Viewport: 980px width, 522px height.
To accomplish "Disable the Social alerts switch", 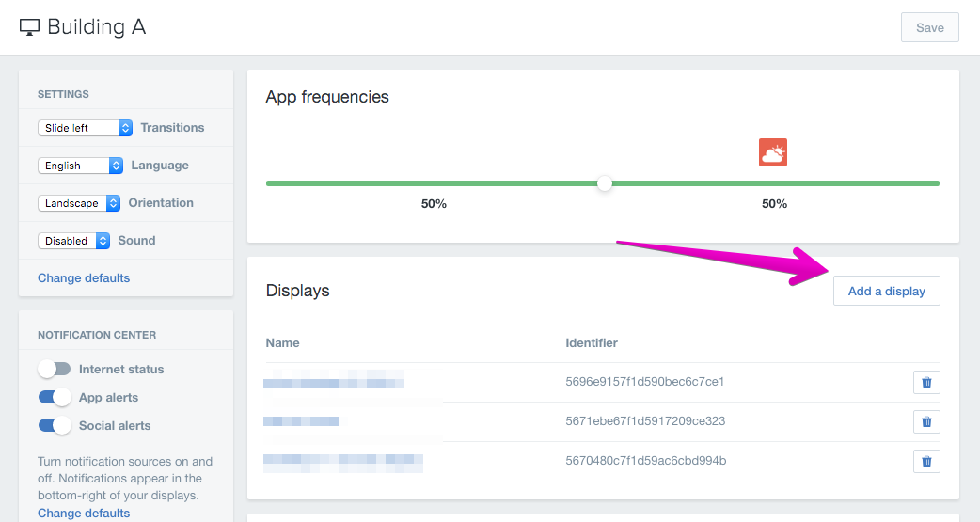I will (55, 425).
